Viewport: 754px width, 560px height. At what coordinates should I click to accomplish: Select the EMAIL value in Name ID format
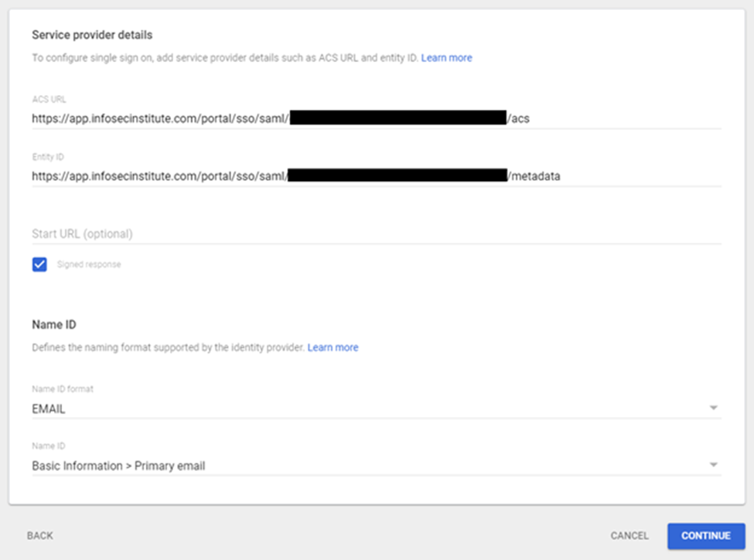[x=49, y=409]
